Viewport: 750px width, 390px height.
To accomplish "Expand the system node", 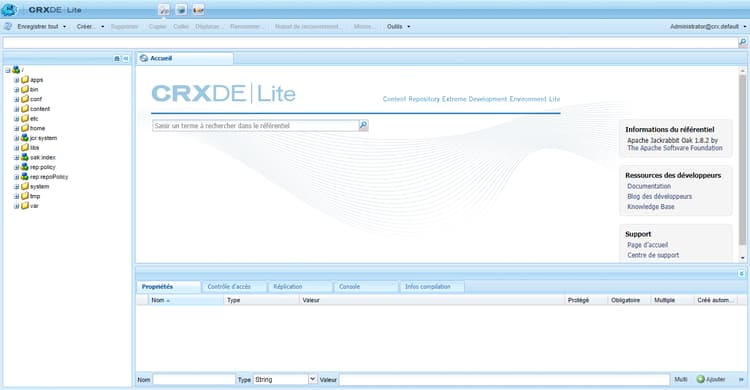I will tap(16, 187).
